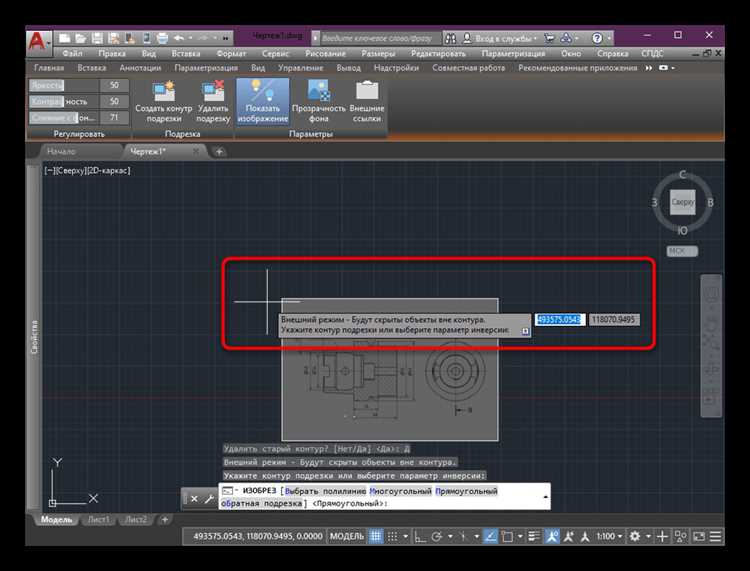
Task: Expand the quick access toolbar customization arrow
Action: 225,38
